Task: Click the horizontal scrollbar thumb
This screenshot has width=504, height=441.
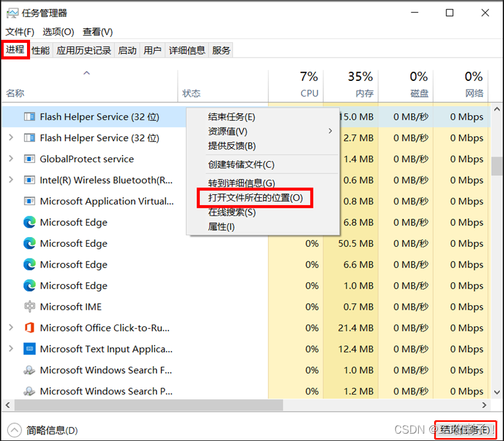Action: click(x=148, y=405)
